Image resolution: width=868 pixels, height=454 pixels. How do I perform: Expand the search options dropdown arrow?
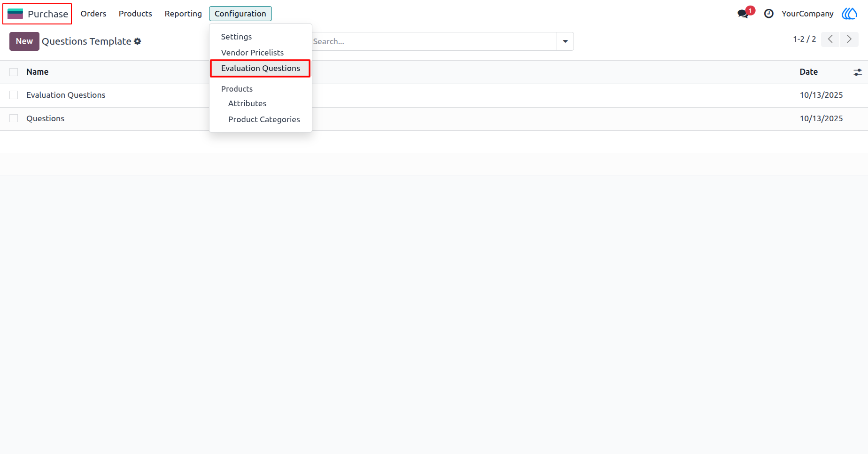coord(565,41)
